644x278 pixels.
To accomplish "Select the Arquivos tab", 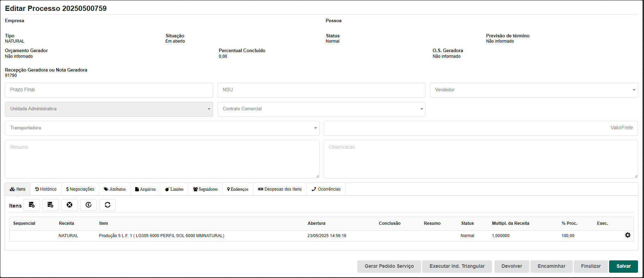I will 145,189.
